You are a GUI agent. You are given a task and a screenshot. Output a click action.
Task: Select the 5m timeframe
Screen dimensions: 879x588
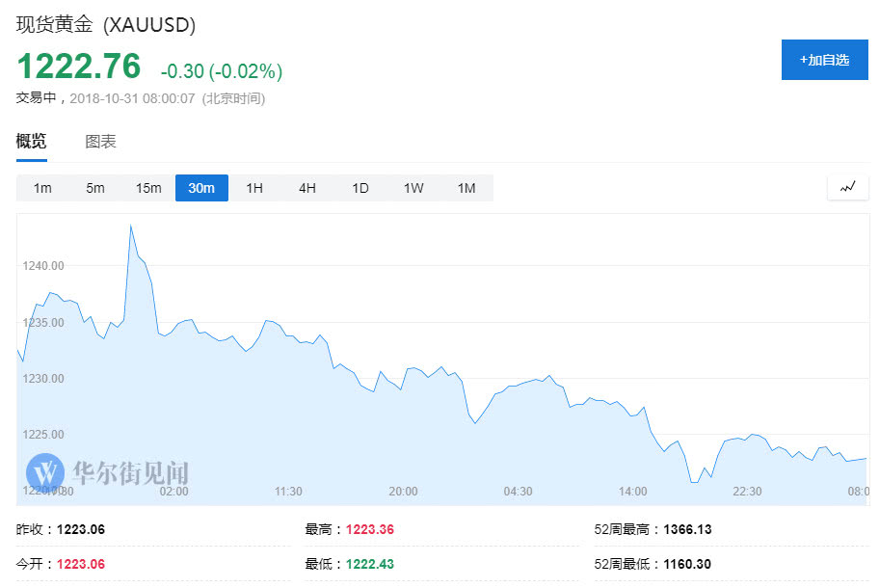click(95, 188)
